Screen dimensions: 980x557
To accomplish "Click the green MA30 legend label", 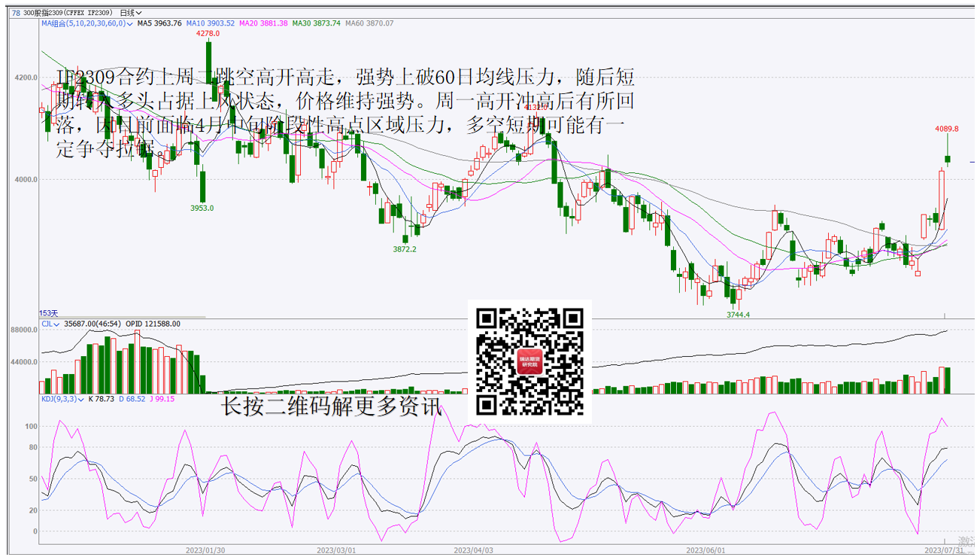I will tap(316, 23).
